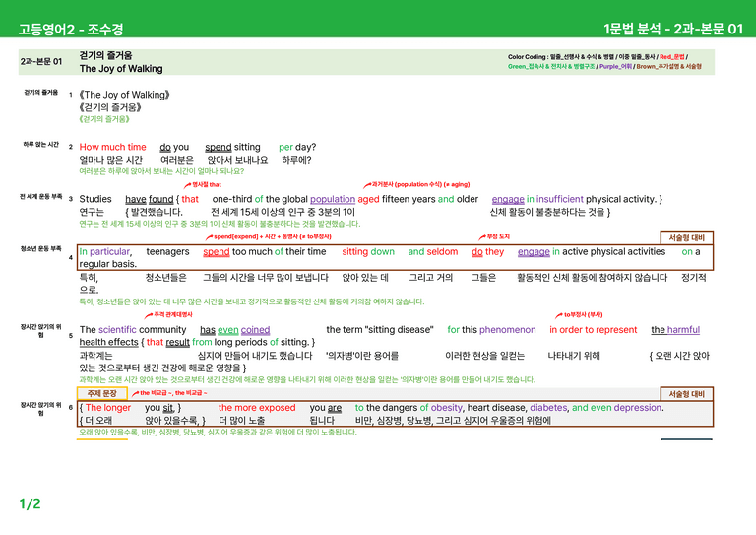Click the red arrow beside 'the 비교급' note

pos(135,394)
